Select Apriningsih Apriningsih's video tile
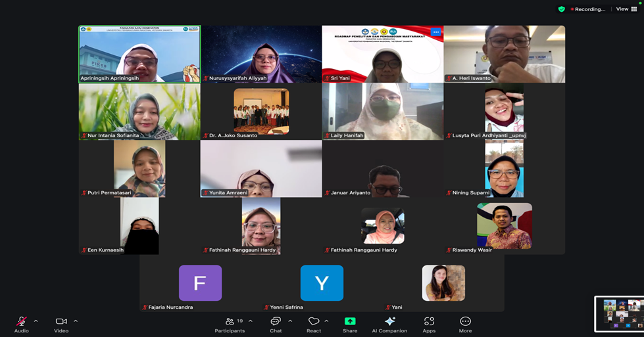644x337 pixels. point(139,54)
